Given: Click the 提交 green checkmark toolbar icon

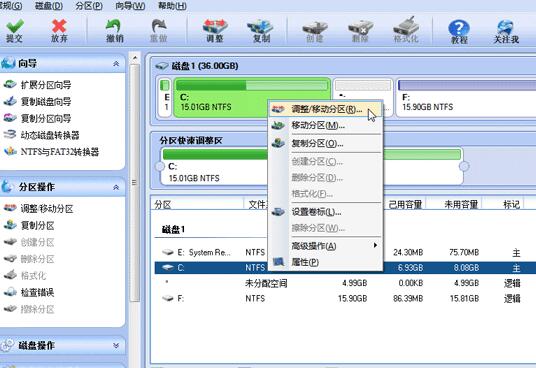Looking at the screenshot, I should (x=14, y=30).
